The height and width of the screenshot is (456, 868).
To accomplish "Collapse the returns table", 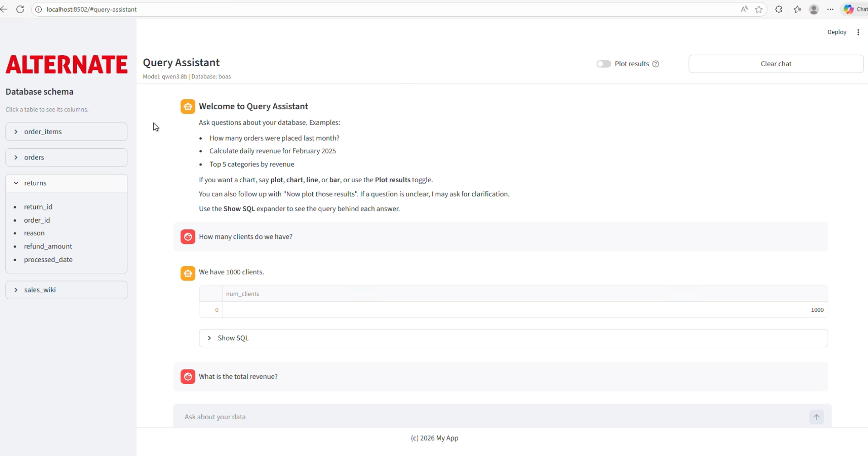I will (67, 183).
